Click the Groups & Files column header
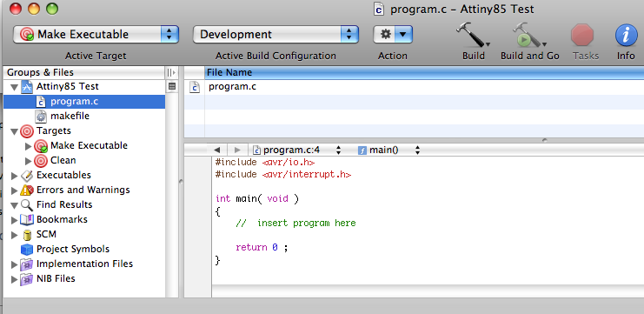The image size is (644, 314). click(84, 72)
